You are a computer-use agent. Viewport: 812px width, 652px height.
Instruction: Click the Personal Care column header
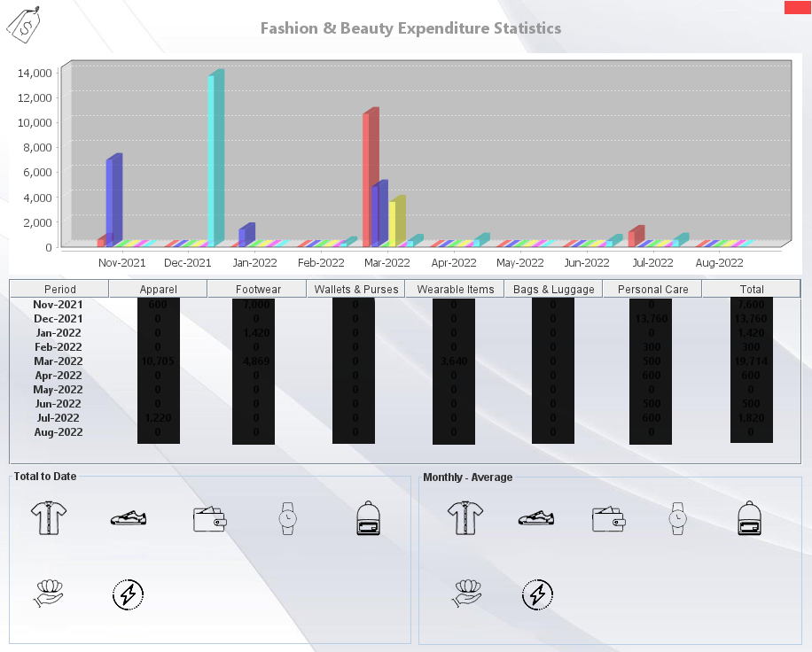tap(652, 289)
